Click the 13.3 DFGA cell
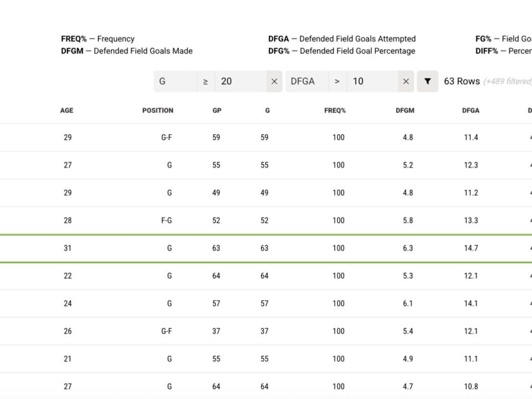Screen dimensions: 532x399 (470, 221)
